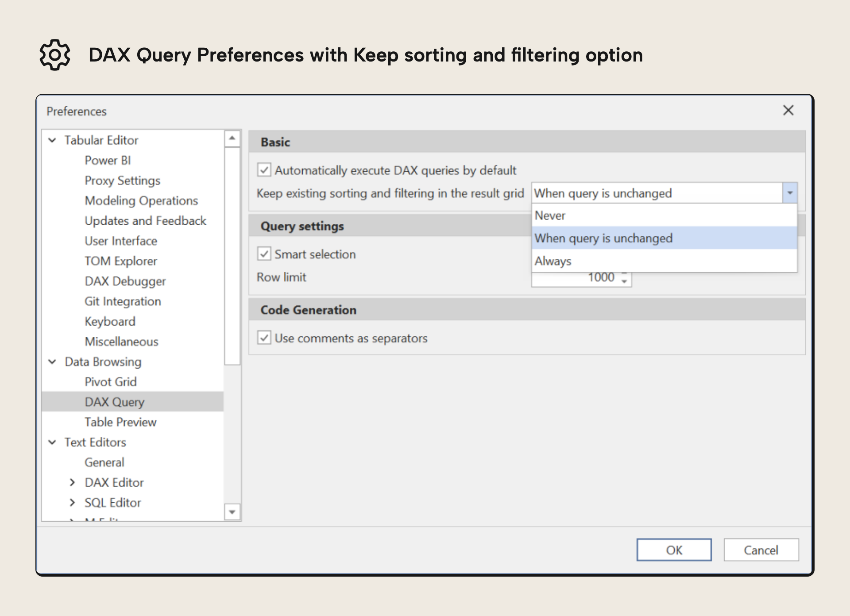This screenshot has width=850, height=616.
Task: Select DAX Editor tree item label
Action: [x=114, y=482]
